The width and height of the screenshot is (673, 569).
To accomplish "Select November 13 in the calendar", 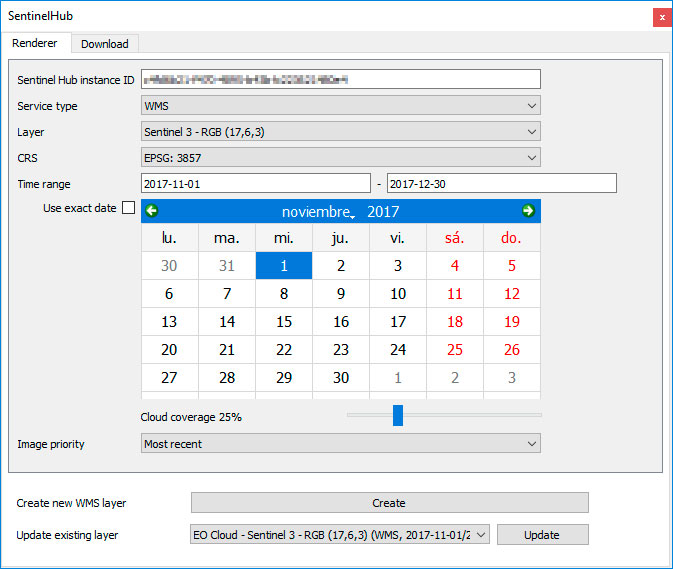I will coord(170,321).
